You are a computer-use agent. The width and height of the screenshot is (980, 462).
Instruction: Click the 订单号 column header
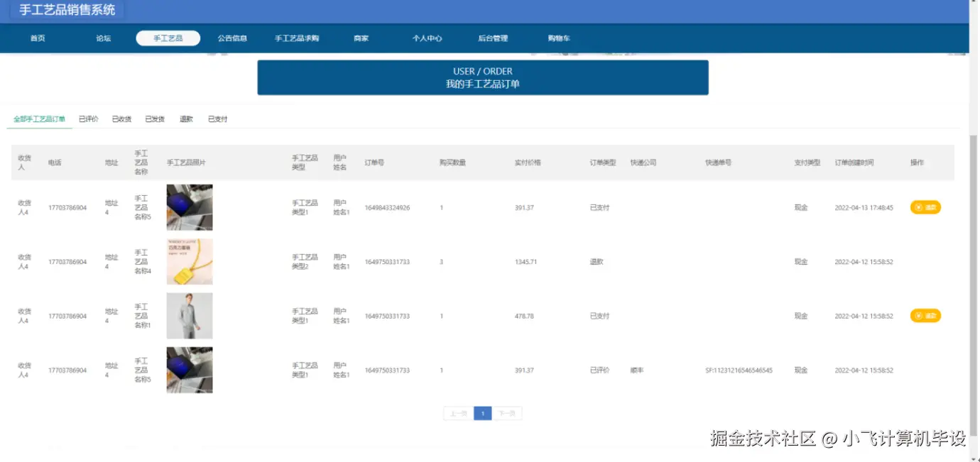(374, 163)
